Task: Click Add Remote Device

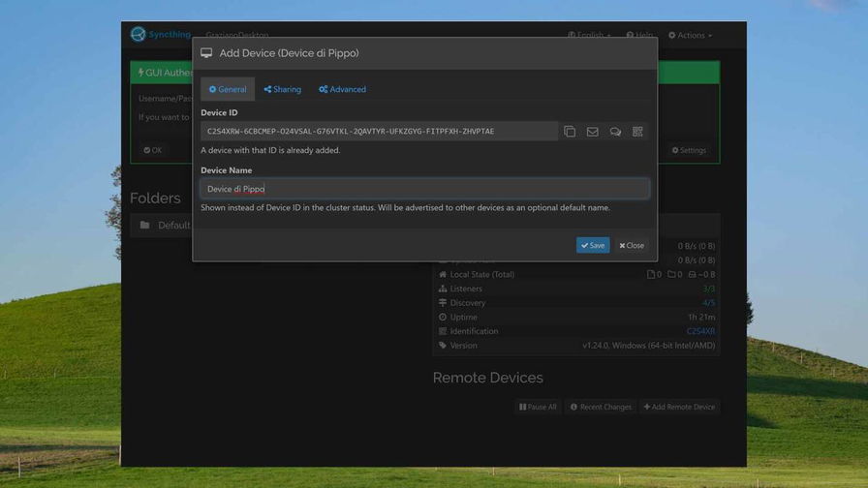Action: [x=679, y=407]
